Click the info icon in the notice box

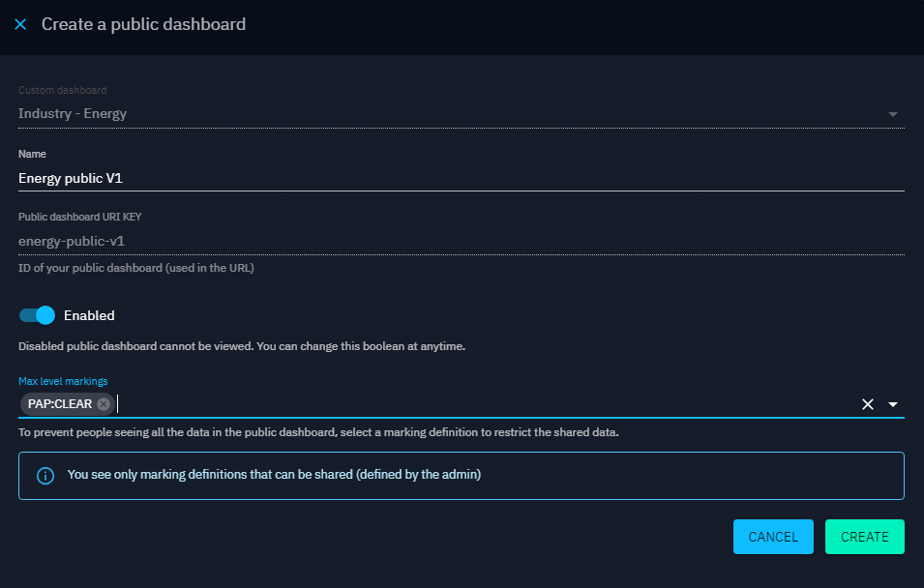[x=45, y=476]
